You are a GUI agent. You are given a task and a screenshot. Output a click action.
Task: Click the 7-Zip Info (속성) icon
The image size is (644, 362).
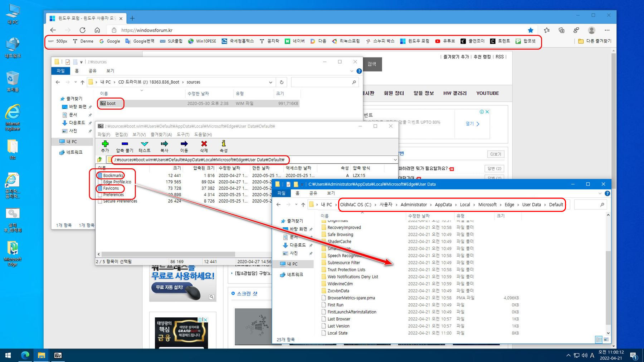(x=224, y=144)
